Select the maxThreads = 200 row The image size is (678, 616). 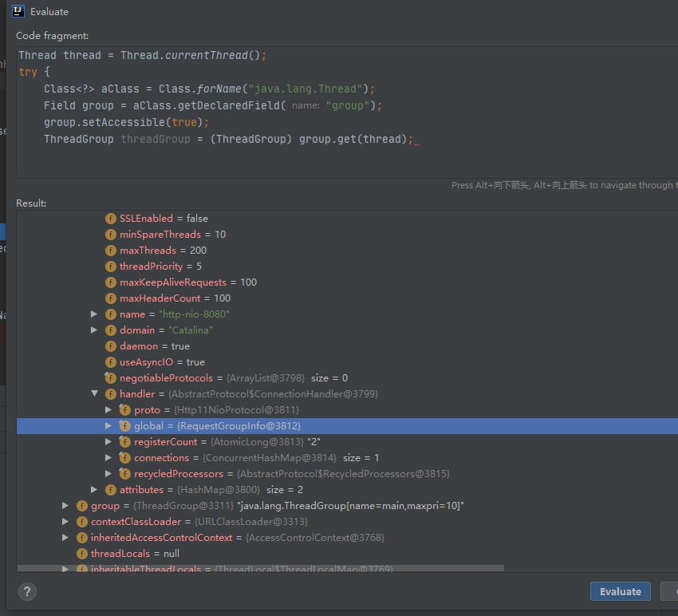click(x=347, y=251)
